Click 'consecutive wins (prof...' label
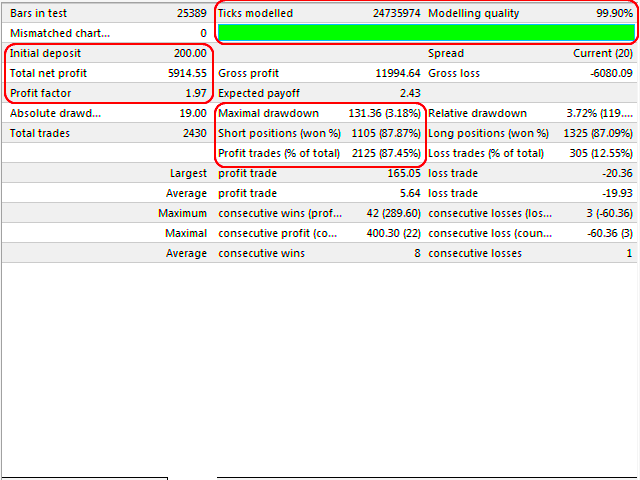640x480 pixels. pos(280,213)
